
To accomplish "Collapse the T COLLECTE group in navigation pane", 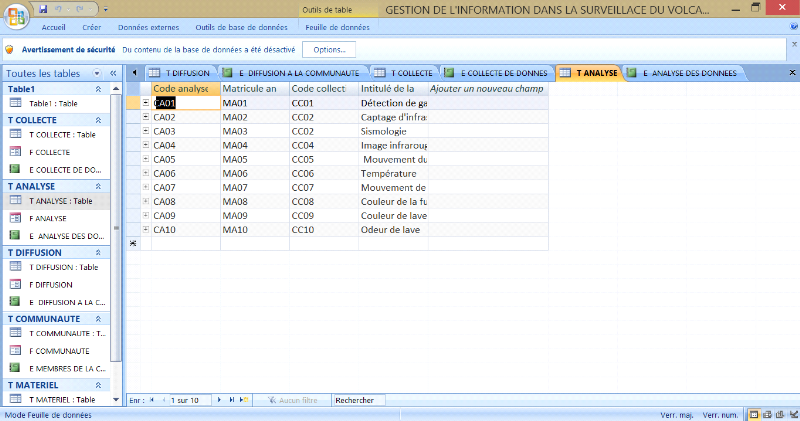I will click(x=98, y=120).
